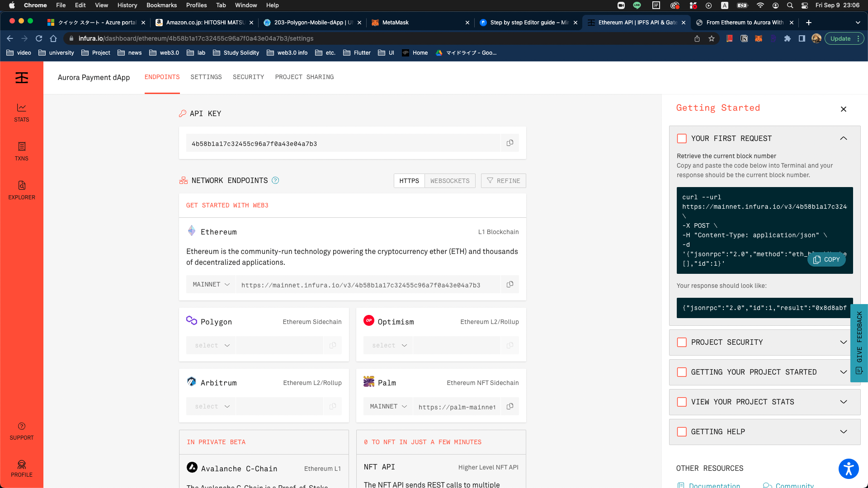The image size is (868, 488).
Task: Check the Getting Help checkbox
Action: point(682,432)
